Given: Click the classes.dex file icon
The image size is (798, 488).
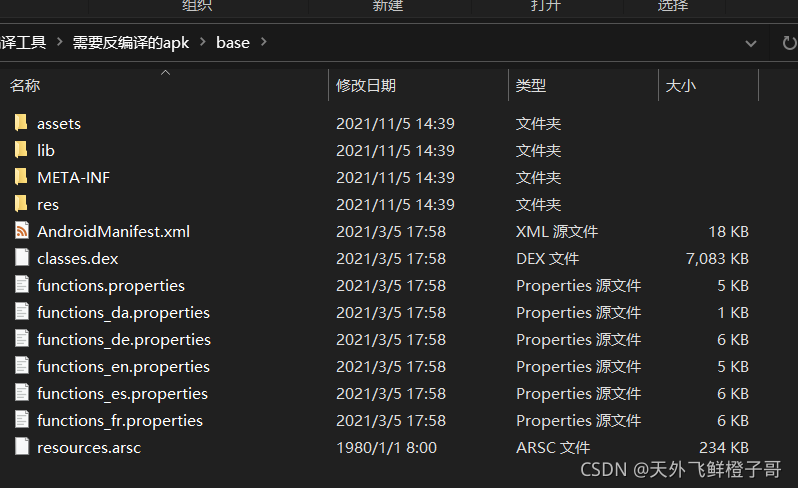Looking at the screenshot, I should point(21,258).
